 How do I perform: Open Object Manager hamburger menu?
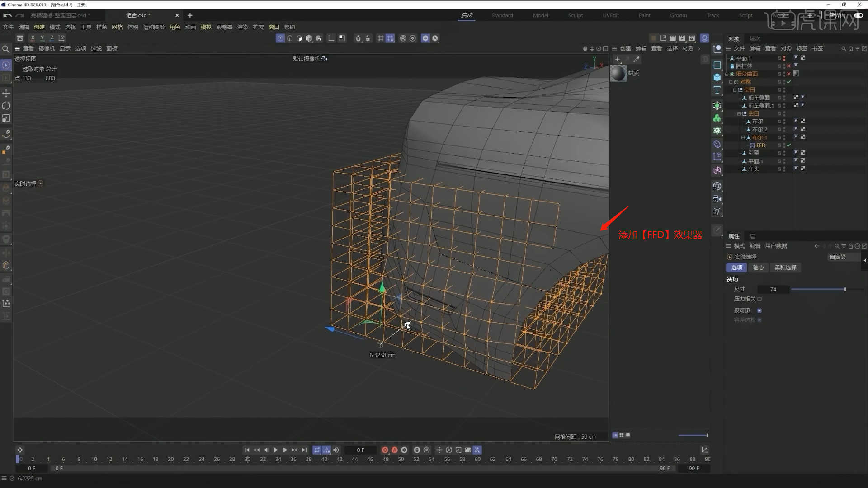coord(728,49)
